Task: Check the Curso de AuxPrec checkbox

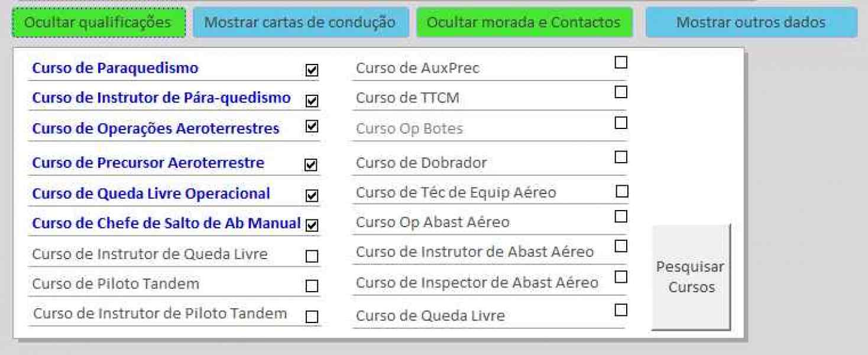Action: tap(621, 62)
